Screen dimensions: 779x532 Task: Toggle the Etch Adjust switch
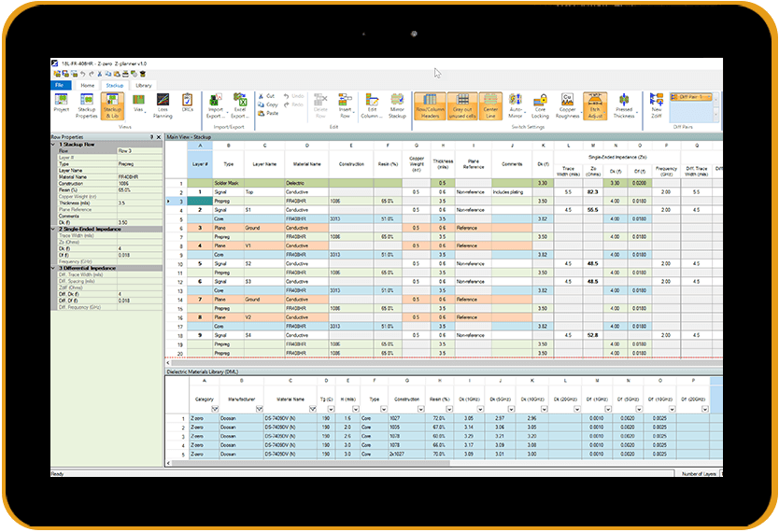click(595, 106)
